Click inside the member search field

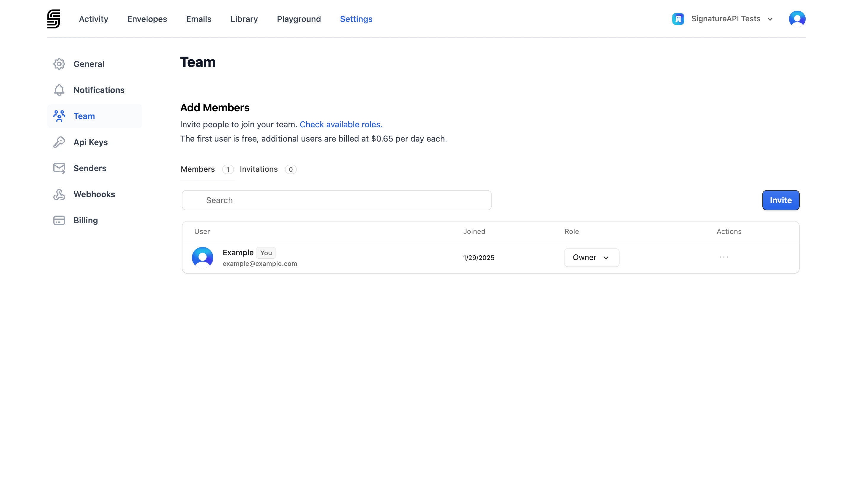tap(336, 200)
